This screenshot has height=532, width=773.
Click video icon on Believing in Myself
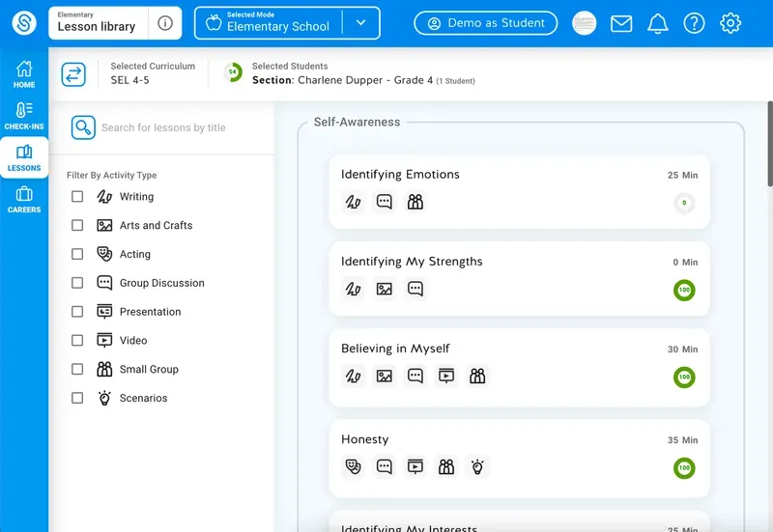(446, 377)
